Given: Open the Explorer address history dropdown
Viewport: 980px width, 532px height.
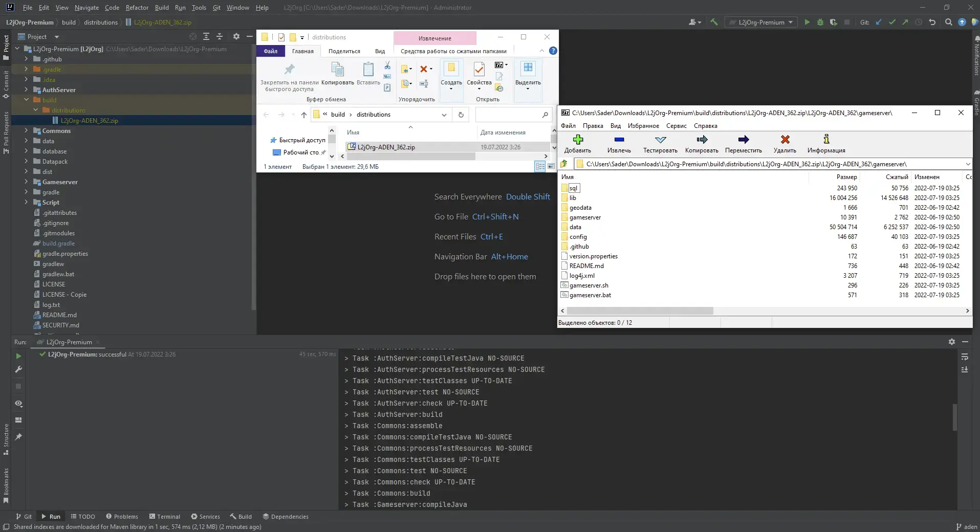Looking at the screenshot, I should pos(444,115).
